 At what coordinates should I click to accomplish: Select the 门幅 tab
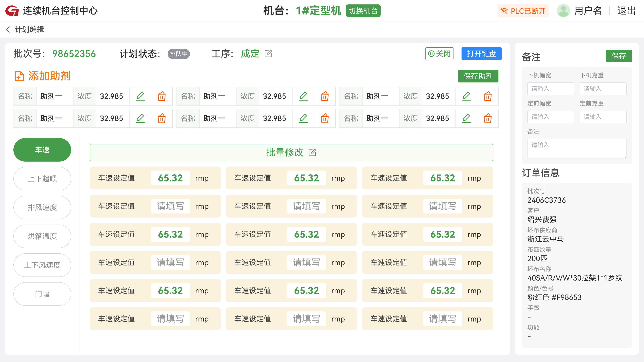42,294
